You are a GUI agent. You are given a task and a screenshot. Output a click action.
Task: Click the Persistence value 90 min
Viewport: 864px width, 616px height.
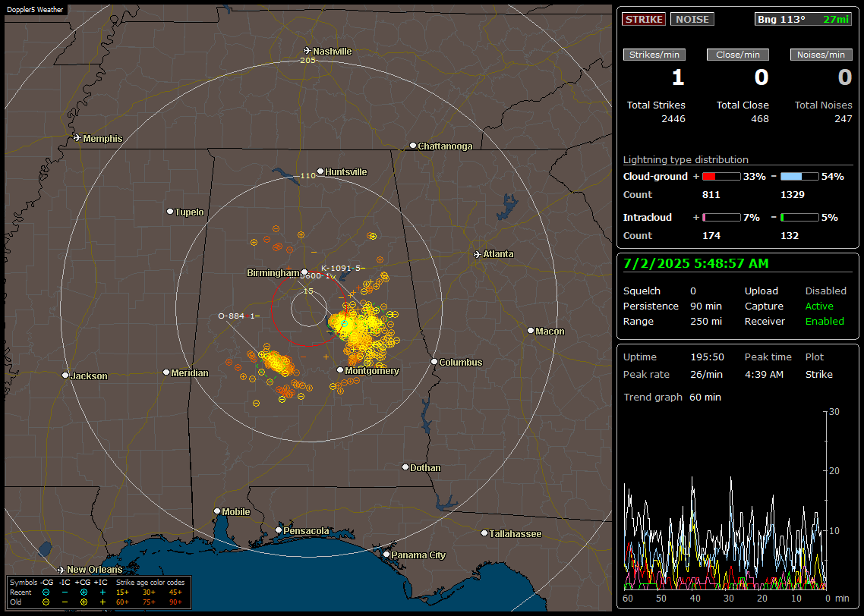pos(706,306)
